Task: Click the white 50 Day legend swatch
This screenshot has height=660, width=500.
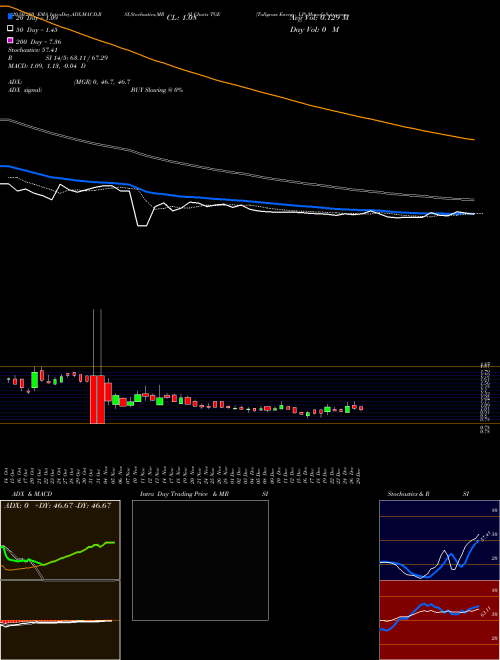Action: click(x=10, y=29)
